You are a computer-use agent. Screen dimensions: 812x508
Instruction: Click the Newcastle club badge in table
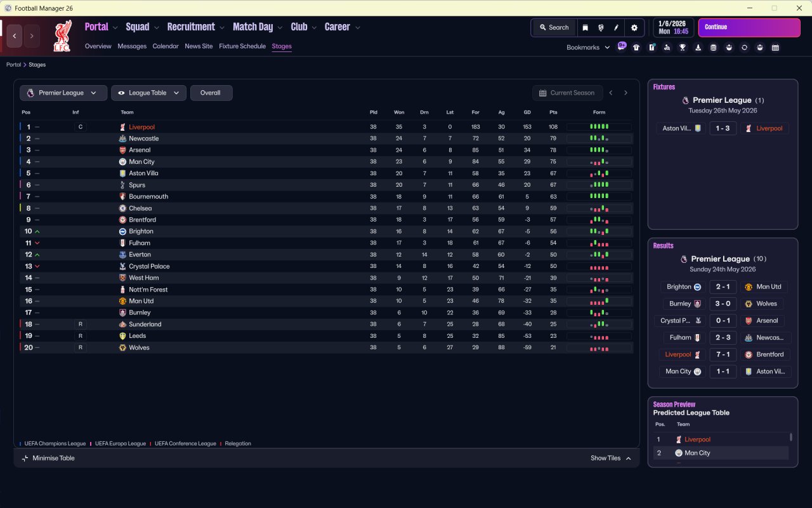pos(122,138)
